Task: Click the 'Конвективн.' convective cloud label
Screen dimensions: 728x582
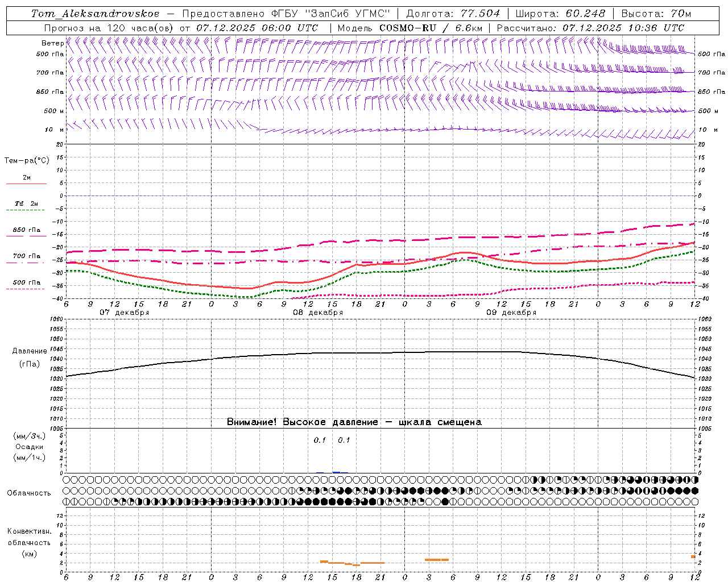Action: point(30,531)
